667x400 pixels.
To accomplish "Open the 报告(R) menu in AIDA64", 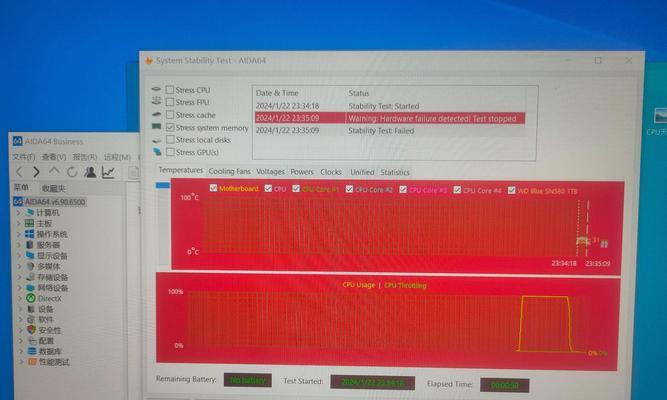I will (85, 157).
